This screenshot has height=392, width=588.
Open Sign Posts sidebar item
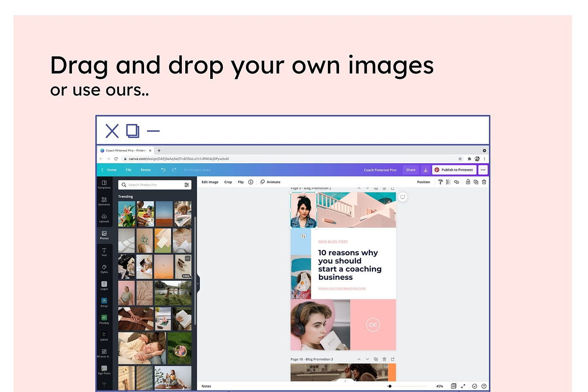pyautogui.click(x=104, y=370)
